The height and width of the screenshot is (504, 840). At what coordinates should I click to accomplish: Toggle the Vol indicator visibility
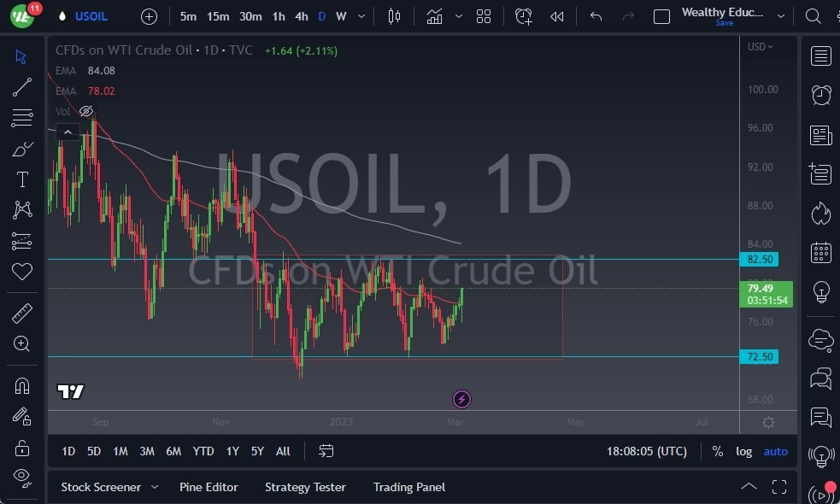pos(85,111)
